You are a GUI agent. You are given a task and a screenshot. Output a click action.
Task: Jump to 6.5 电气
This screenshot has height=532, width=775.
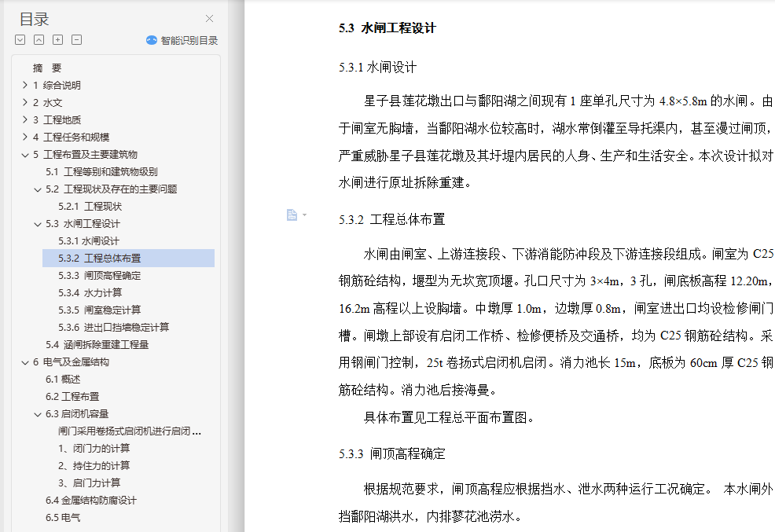[63, 518]
